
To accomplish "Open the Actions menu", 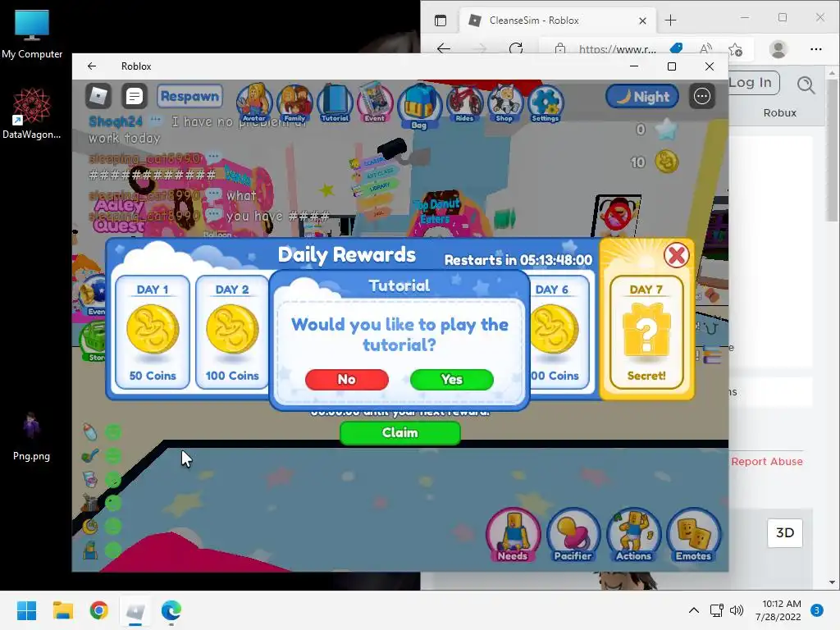I will click(634, 535).
